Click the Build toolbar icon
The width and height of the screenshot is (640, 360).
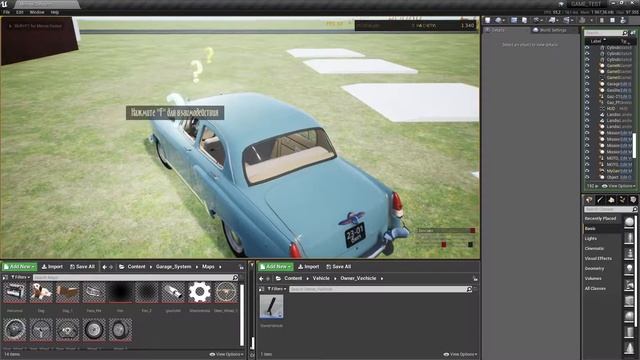tap(583, 20)
